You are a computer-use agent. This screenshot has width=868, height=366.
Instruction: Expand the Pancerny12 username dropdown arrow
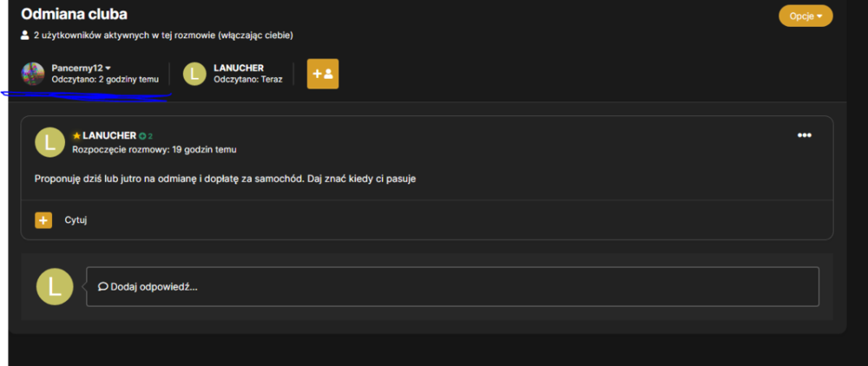tap(108, 68)
